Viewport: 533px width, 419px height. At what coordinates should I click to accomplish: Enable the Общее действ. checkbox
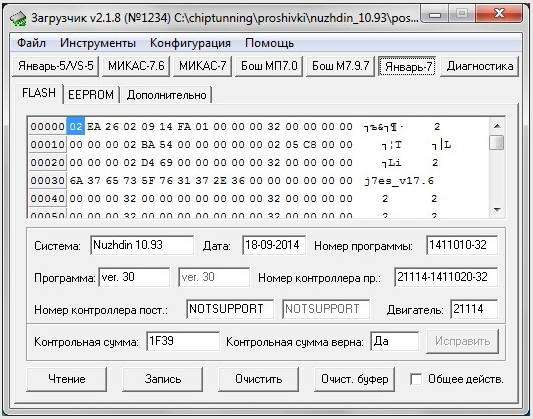[x=416, y=379]
